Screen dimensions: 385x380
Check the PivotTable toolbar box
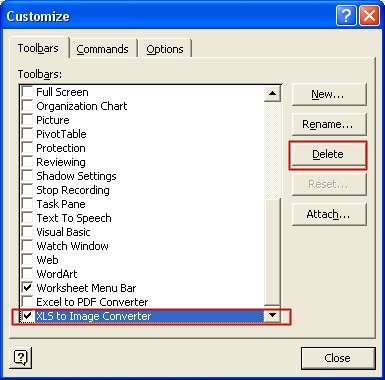(x=27, y=134)
